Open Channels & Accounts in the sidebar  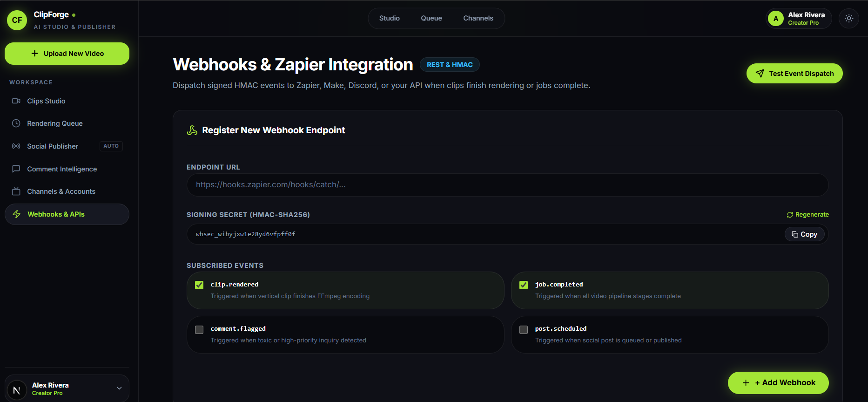(x=67, y=191)
